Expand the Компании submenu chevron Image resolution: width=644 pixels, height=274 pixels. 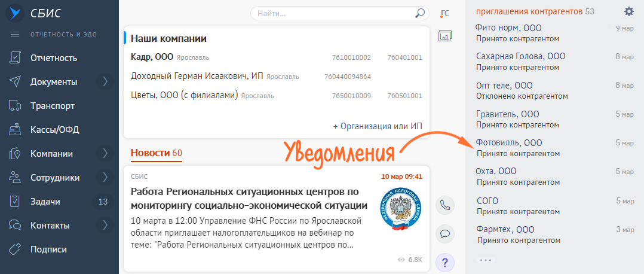(x=105, y=154)
